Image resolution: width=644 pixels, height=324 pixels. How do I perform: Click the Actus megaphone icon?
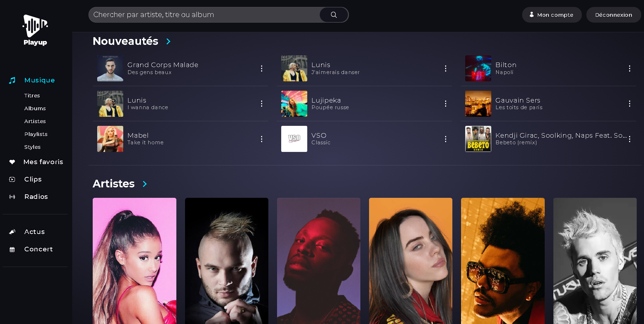pyautogui.click(x=12, y=232)
